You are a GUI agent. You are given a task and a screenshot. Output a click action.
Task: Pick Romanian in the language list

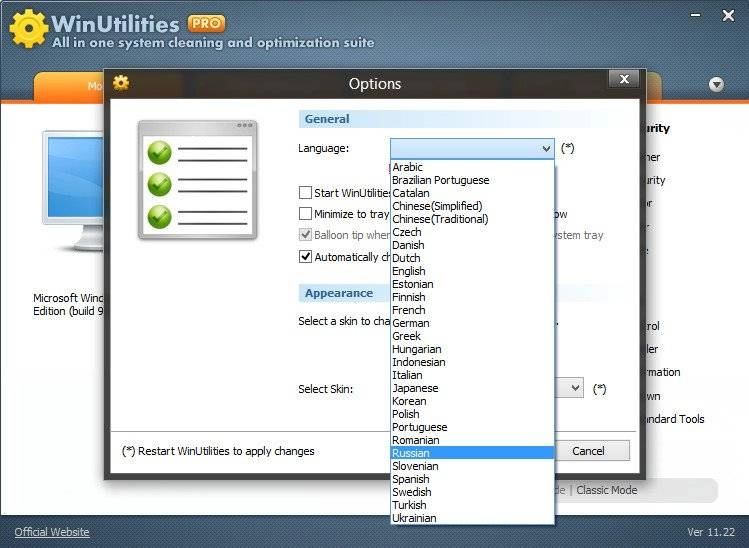coord(472,440)
